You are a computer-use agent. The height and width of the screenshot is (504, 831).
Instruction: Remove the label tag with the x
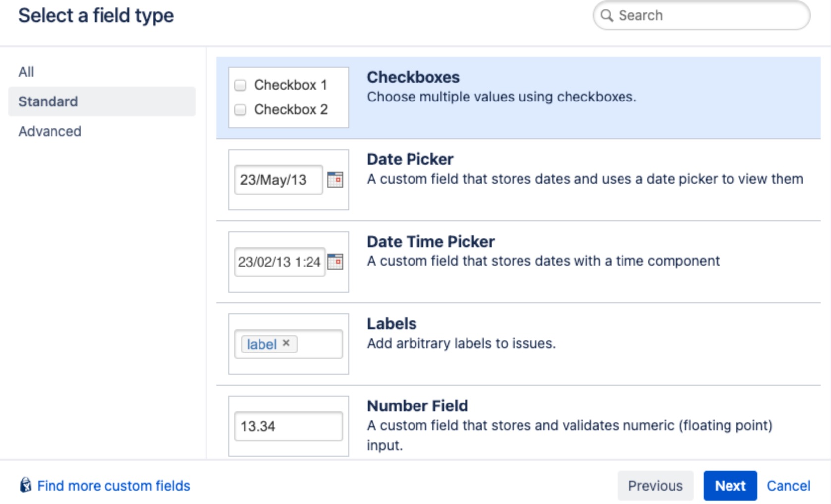(286, 343)
